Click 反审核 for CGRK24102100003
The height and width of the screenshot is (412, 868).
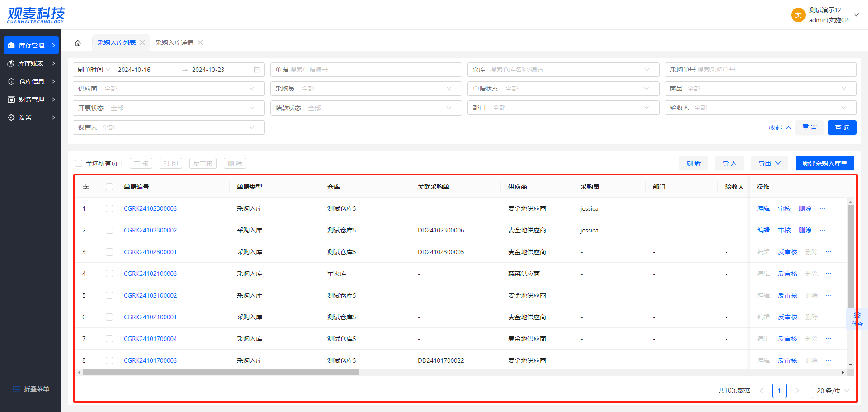pyautogui.click(x=788, y=274)
